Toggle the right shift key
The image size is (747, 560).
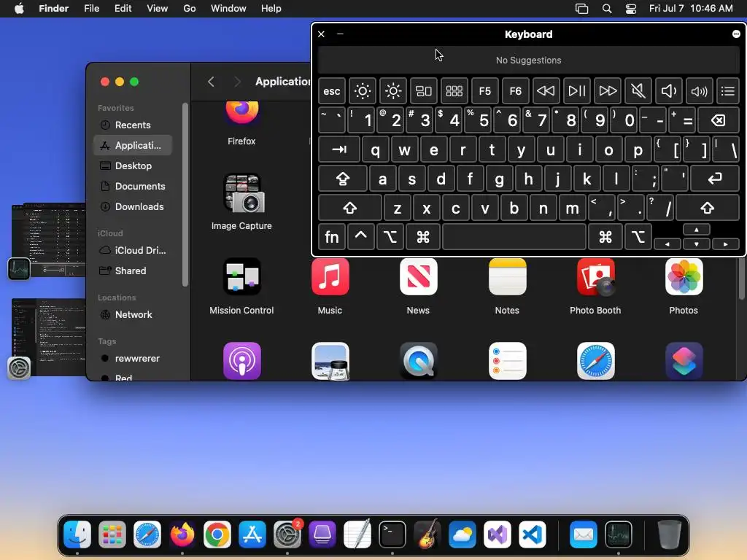(708, 208)
